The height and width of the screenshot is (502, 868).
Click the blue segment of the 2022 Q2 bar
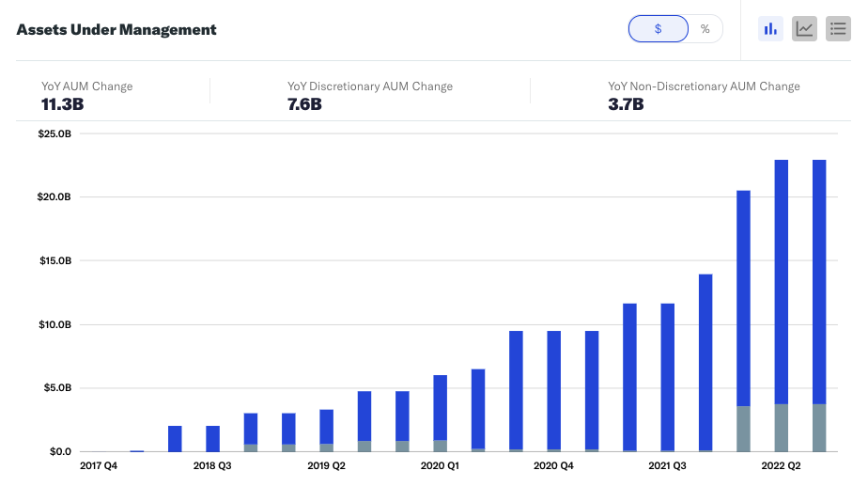(781, 282)
